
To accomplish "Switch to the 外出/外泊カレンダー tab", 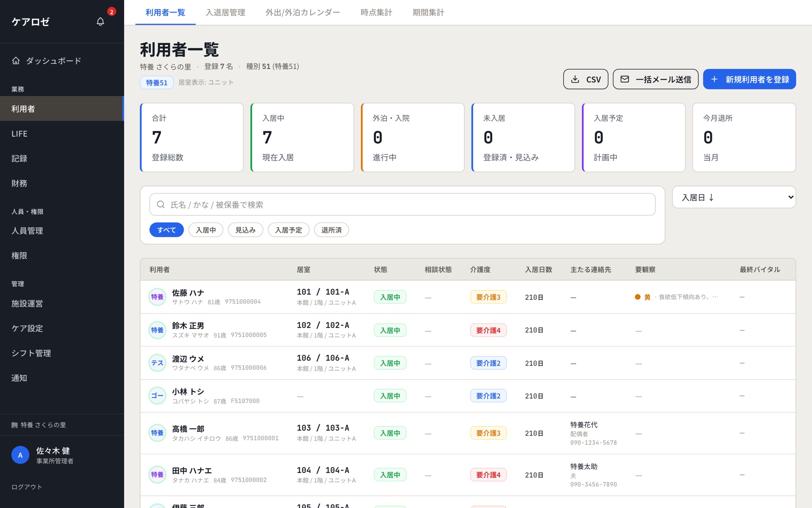I will (x=303, y=13).
